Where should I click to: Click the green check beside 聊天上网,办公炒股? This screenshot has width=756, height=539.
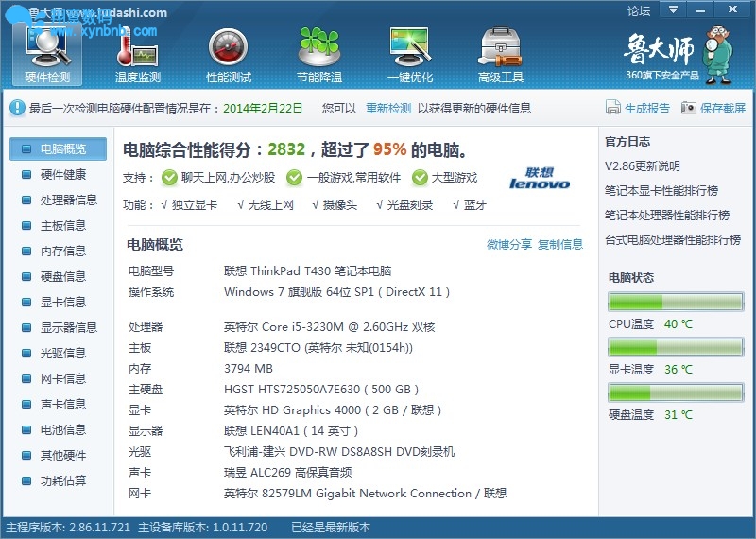pos(169,178)
